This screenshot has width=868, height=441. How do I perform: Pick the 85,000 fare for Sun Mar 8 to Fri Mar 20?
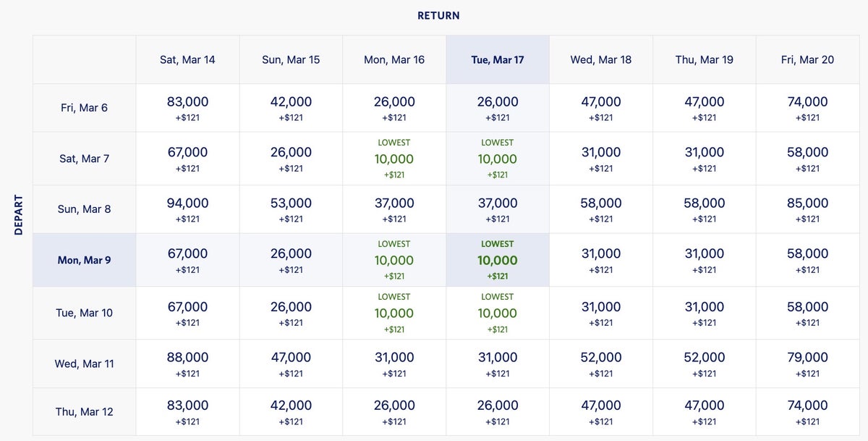click(807, 209)
